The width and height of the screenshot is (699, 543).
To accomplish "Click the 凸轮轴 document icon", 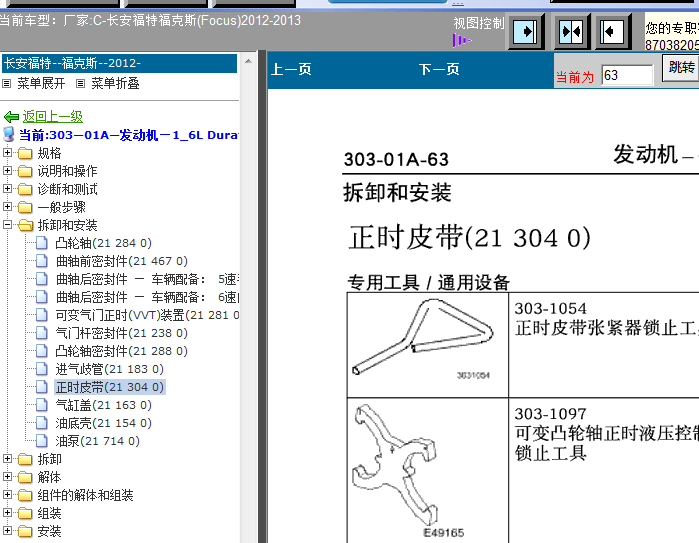I will point(42,243).
